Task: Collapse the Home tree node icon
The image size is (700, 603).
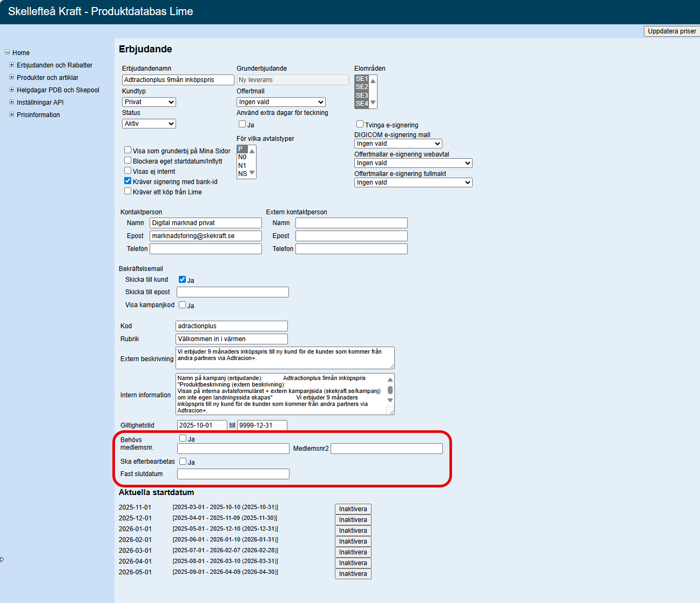Action: [7, 52]
